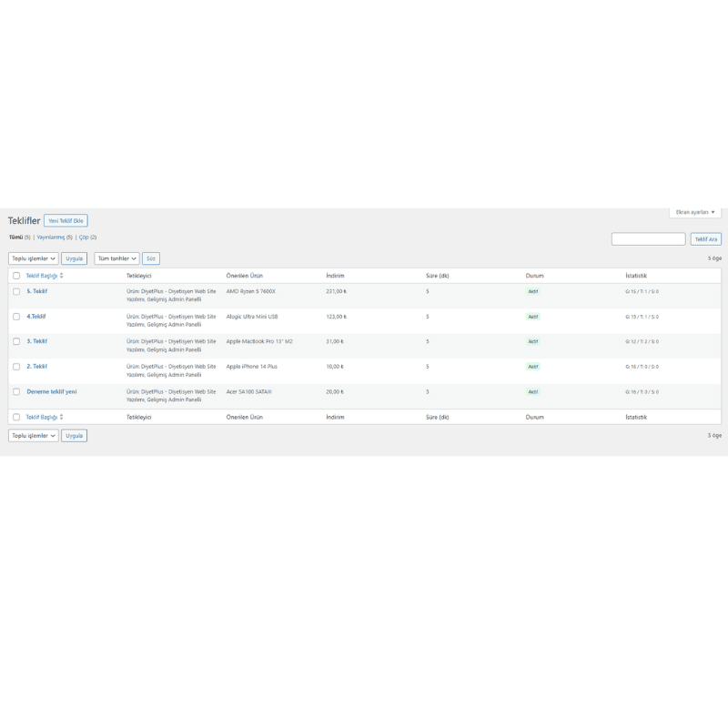Expand the Ekran ayarları panel
This screenshot has height=728, width=728.
(x=695, y=212)
